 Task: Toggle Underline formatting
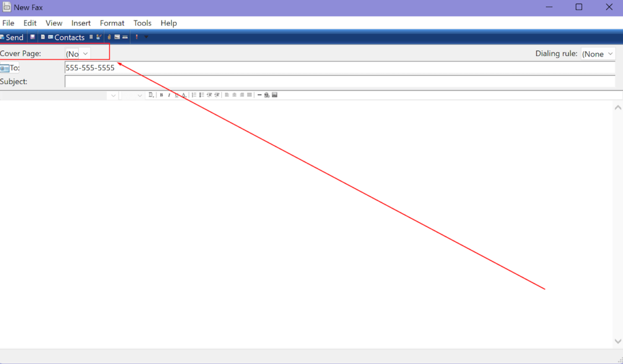[x=176, y=95]
